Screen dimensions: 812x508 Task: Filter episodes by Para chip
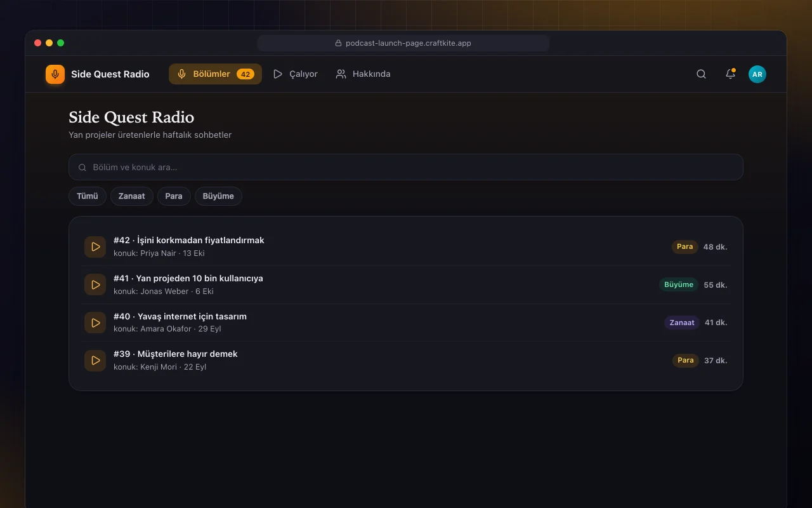point(174,196)
